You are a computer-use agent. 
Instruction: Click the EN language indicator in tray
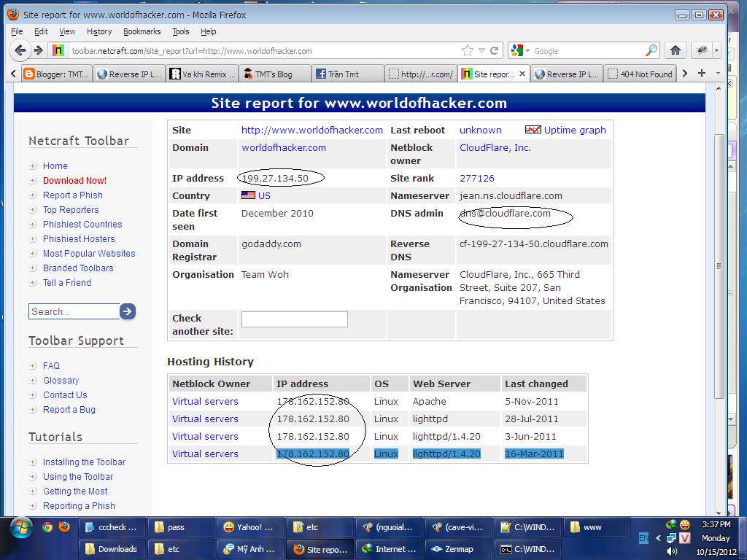[x=643, y=538]
